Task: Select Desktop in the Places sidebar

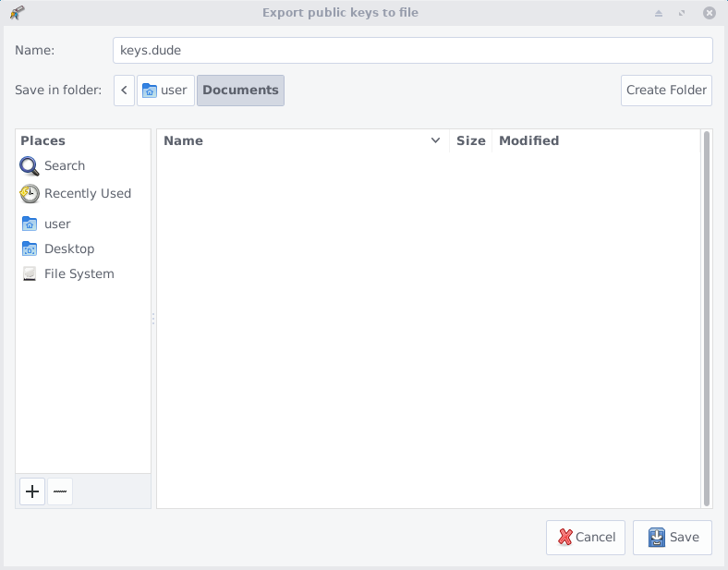Action: point(83,249)
